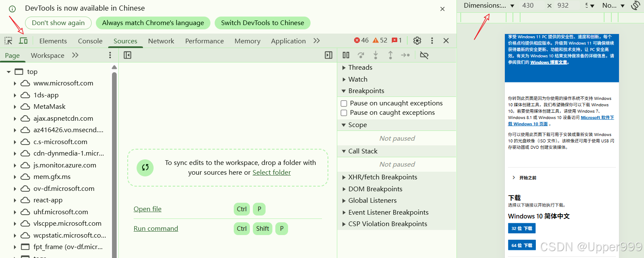Viewport: 644px width, 258px height.
Task: Collapse the top frame tree node
Action: click(8, 72)
